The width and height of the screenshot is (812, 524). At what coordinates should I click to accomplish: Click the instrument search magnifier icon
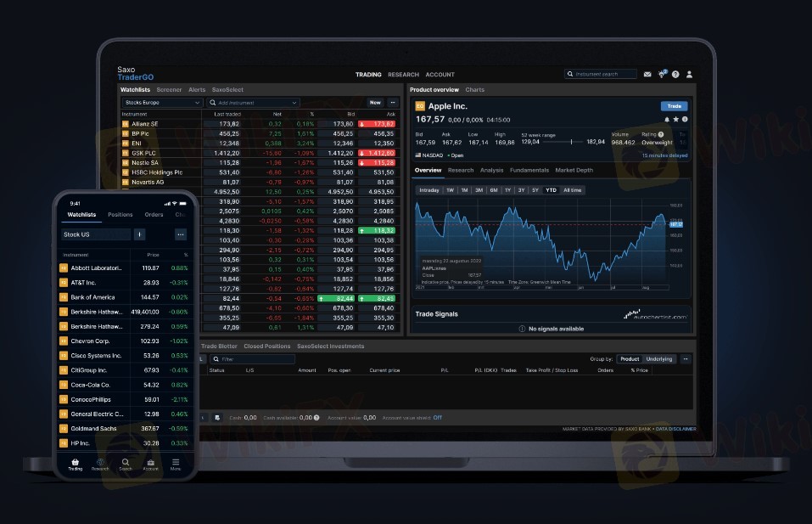[x=570, y=74]
